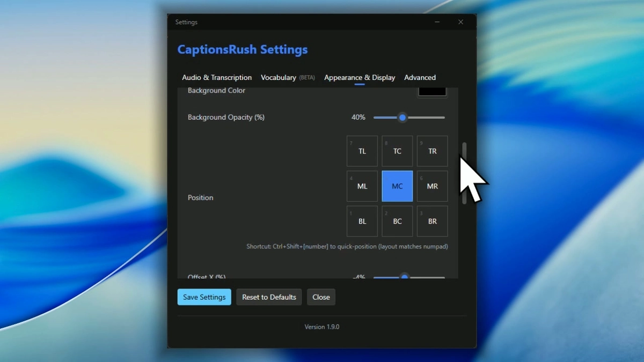Click the Ctrl+Shift+[number] shortcut hint
Image resolution: width=644 pixels, height=362 pixels.
(347, 247)
